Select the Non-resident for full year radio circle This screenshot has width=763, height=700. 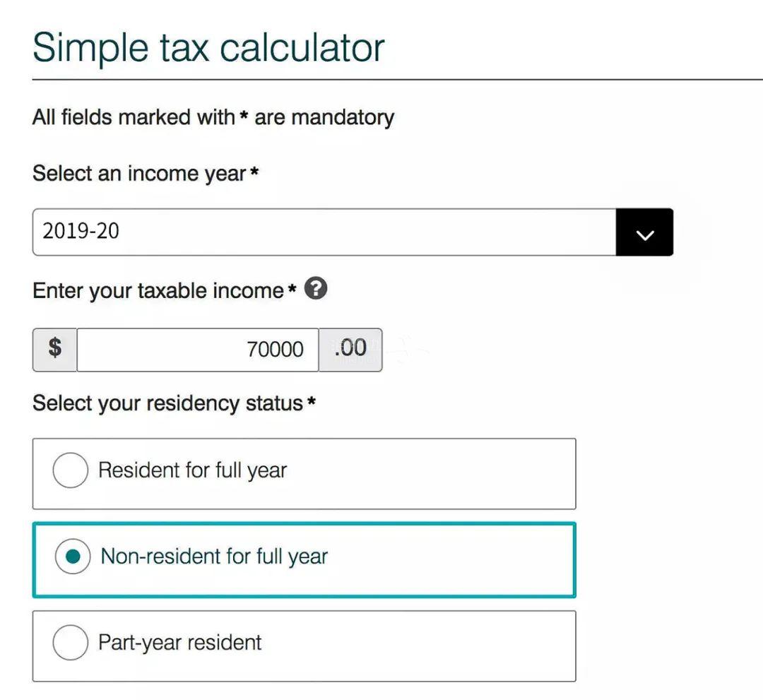(x=73, y=556)
